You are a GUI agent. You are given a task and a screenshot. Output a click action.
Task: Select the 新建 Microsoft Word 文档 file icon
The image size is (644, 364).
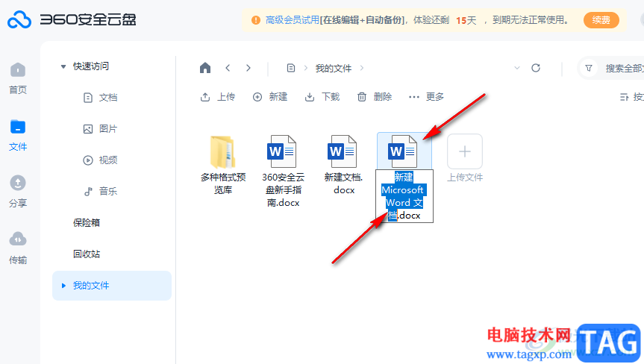(403, 151)
